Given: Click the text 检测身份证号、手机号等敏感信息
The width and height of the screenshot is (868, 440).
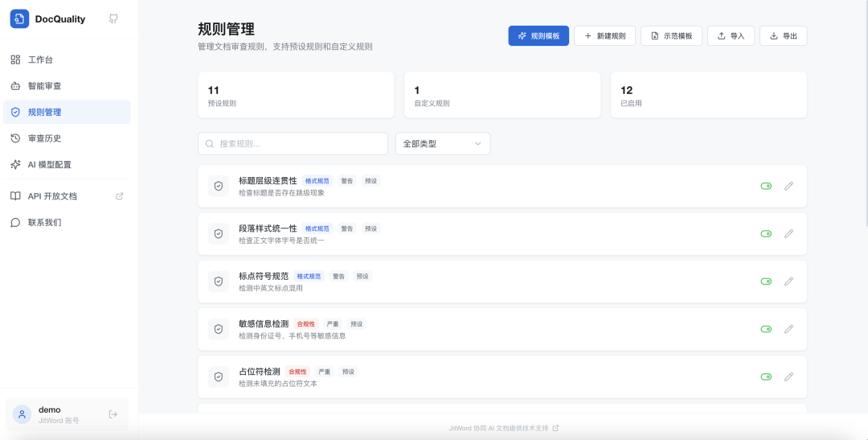Looking at the screenshot, I should click(293, 335).
